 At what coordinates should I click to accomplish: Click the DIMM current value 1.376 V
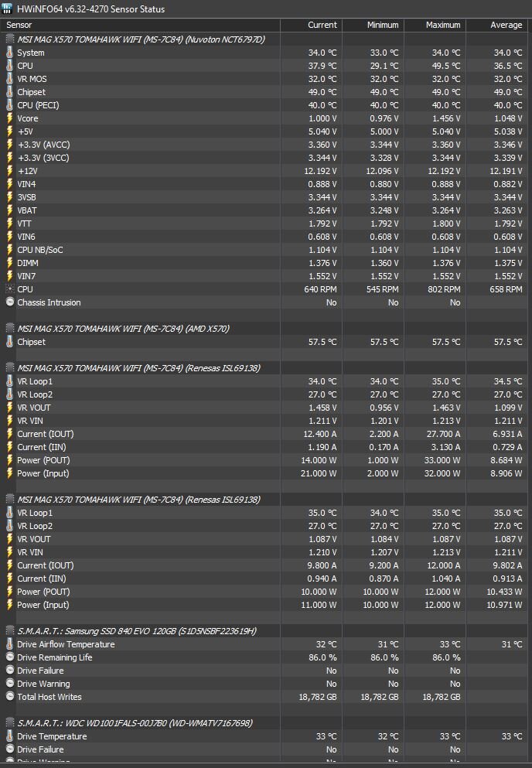[x=322, y=263]
